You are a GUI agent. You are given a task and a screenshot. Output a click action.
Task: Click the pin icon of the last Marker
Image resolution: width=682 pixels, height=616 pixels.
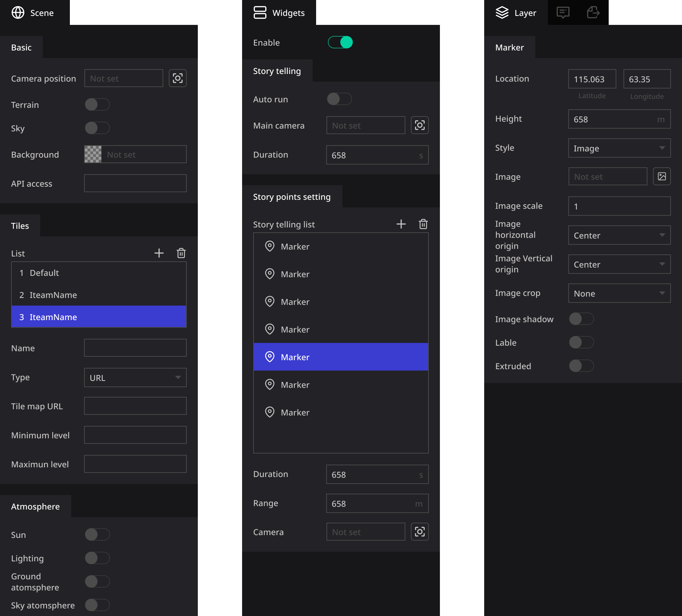(270, 412)
